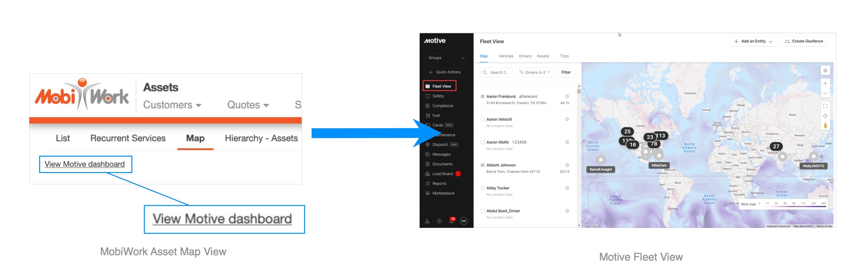The image size is (868, 273).
Task: Open notifications bell with 18 badge
Action: (451, 221)
